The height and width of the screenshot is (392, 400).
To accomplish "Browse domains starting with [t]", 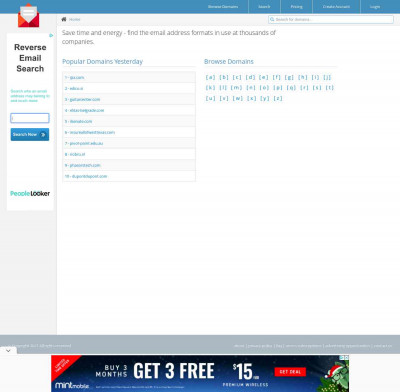I will 330,88.
